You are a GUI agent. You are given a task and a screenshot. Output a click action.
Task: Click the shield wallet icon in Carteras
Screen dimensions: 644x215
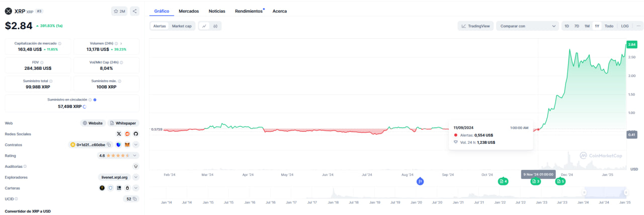point(110,188)
